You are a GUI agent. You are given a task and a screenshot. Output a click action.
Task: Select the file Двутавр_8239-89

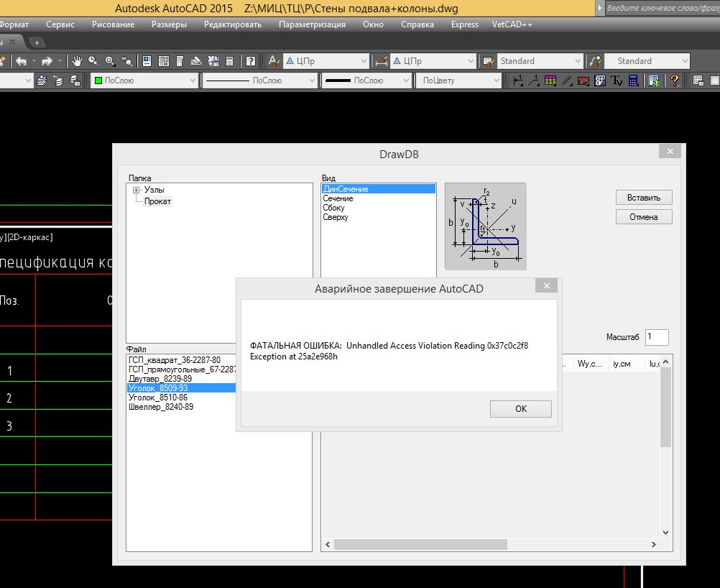pos(160,379)
